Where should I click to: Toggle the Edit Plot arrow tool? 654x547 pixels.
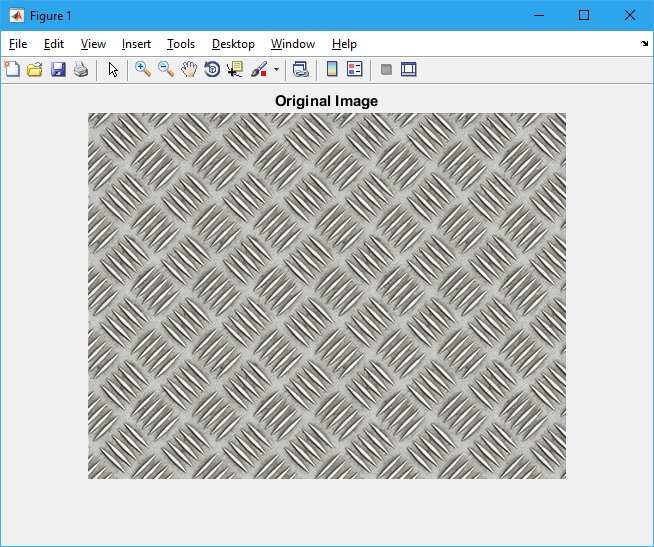(x=113, y=69)
